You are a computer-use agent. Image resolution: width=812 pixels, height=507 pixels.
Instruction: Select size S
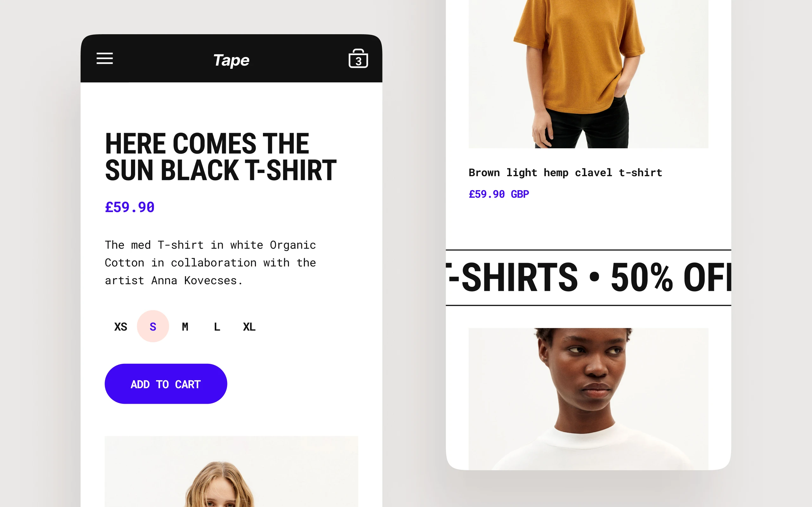point(153,326)
